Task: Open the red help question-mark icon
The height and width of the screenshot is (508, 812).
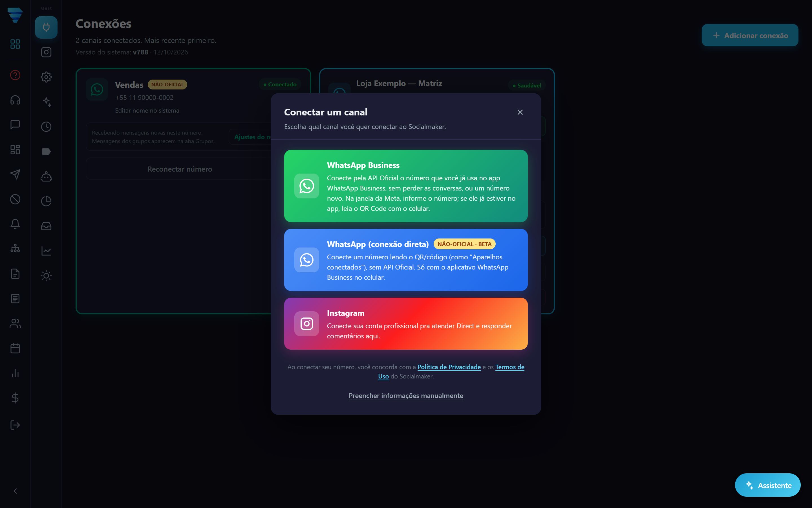Action: click(x=15, y=75)
